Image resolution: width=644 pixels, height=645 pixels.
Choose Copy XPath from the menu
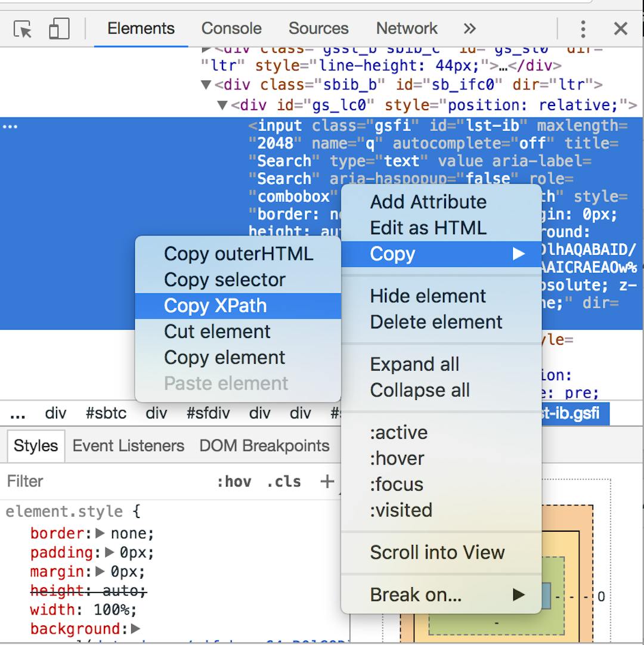216,305
